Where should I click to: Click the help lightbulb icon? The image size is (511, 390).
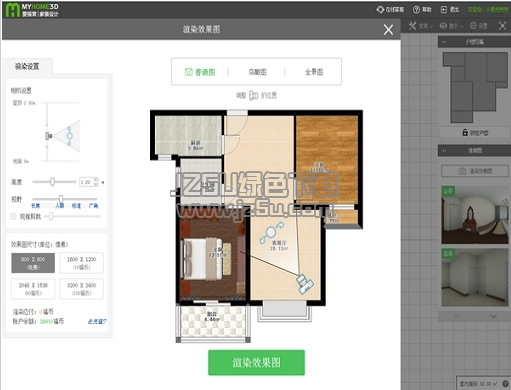[x=416, y=10]
